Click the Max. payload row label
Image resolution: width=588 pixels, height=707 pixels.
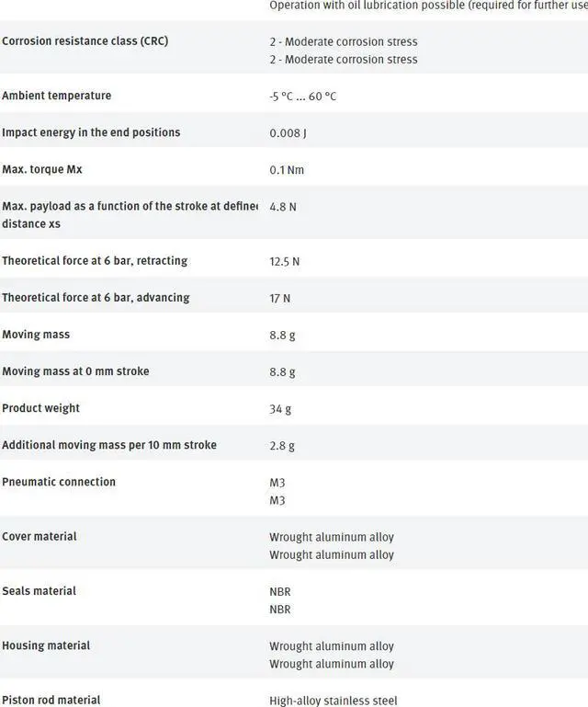click(x=129, y=214)
